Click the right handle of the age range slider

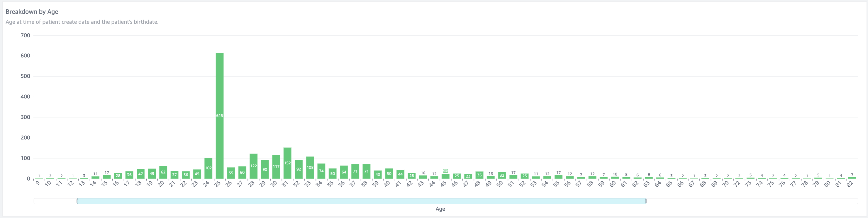pos(646,201)
